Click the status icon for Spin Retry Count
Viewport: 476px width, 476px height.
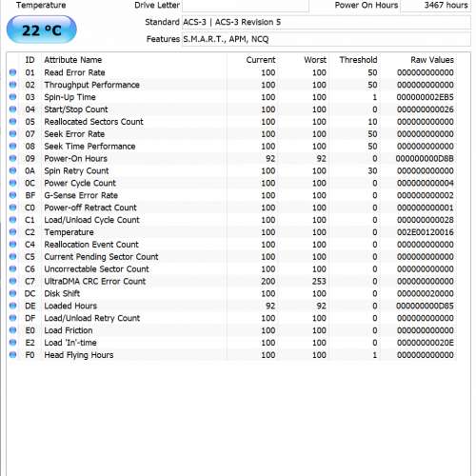click(12, 170)
